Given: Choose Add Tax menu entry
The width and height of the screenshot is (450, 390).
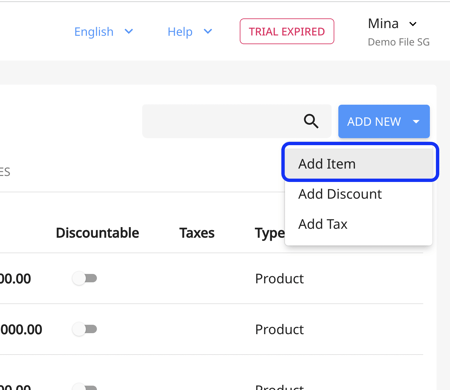Looking at the screenshot, I should tap(359, 224).
